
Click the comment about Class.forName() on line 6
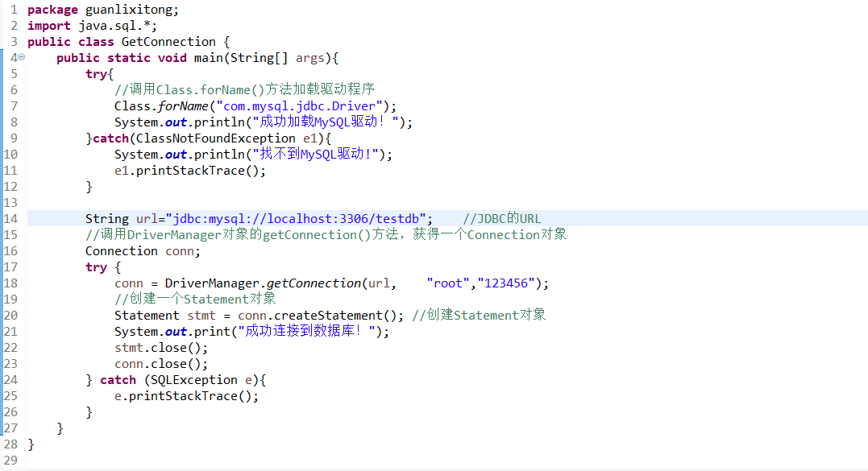click(x=245, y=90)
